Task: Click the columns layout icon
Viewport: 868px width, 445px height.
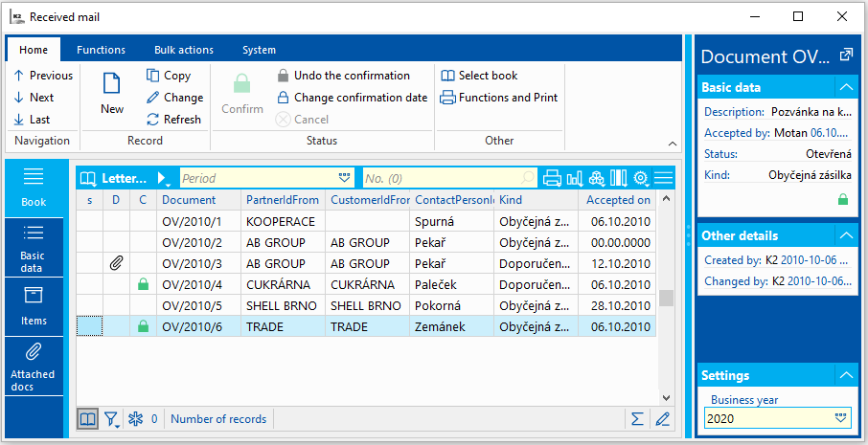Action: (619, 178)
